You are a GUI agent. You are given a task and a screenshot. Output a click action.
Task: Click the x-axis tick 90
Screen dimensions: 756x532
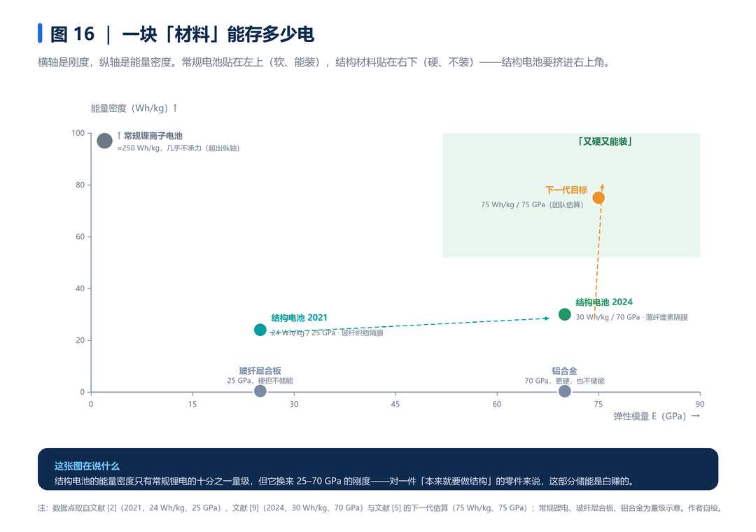tap(699, 404)
